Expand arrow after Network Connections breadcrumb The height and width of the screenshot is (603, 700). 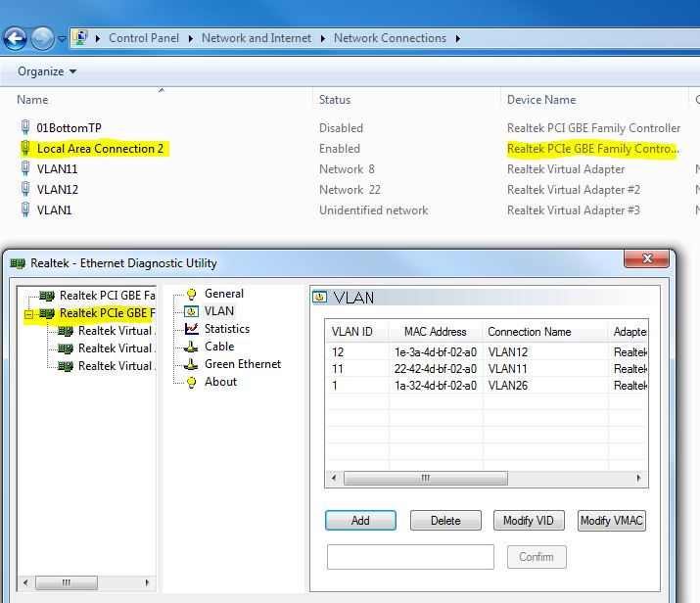point(457,39)
